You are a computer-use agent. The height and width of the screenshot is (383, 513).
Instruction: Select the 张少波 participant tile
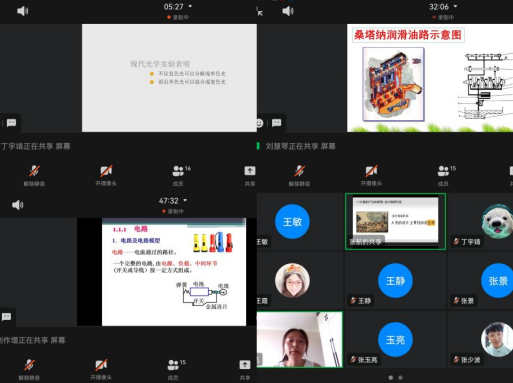click(480, 339)
